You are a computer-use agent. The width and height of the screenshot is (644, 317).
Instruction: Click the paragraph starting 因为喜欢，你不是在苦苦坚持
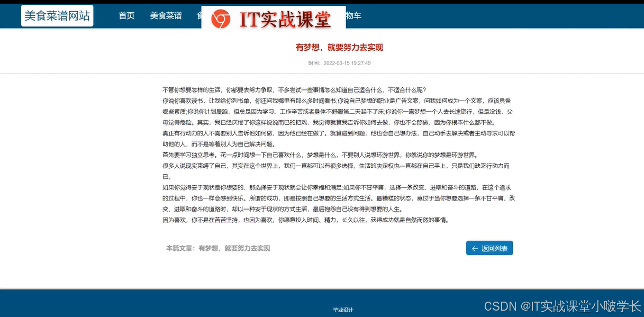(306, 220)
